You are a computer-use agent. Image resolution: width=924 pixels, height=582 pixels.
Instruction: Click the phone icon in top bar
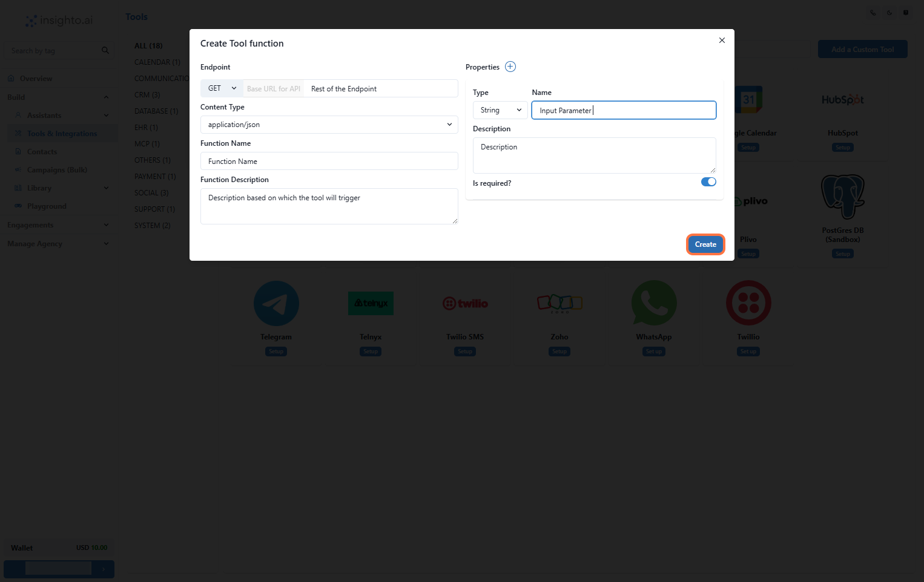point(873,13)
